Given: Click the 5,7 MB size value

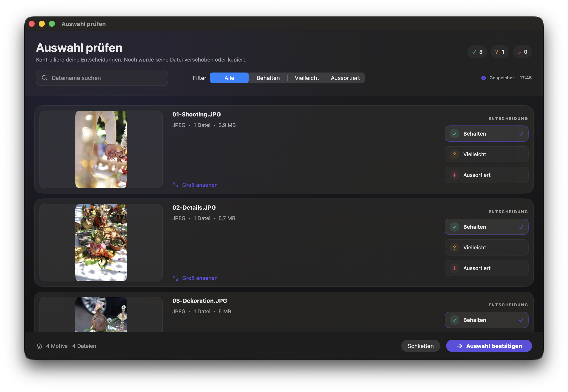Looking at the screenshot, I should tap(227, 218).
